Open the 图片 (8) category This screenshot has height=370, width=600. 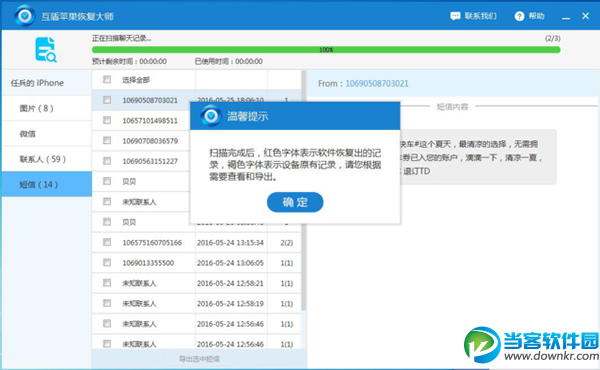tap(47, 108)
